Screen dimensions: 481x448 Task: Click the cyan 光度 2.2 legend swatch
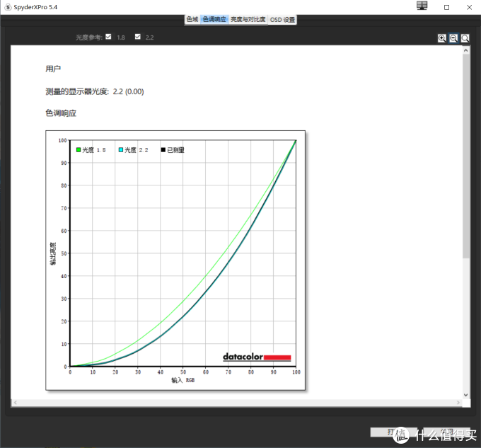click(121, 150)
